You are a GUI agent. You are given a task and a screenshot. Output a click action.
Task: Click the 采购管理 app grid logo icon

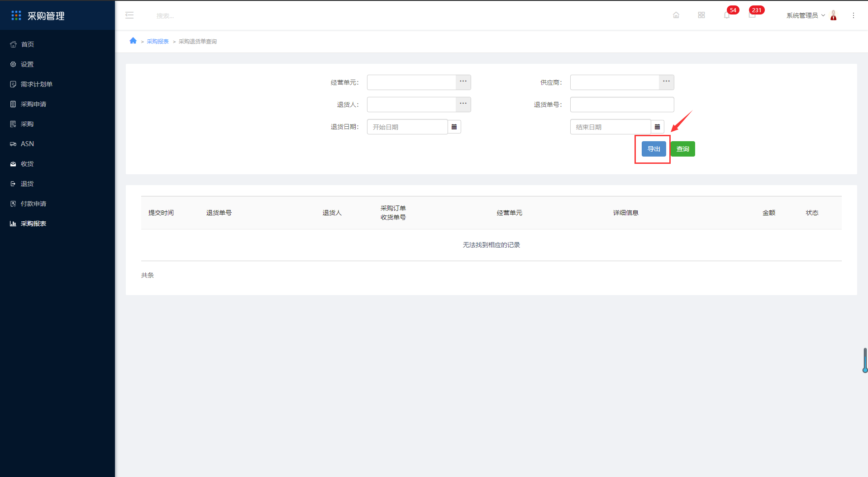16,15
